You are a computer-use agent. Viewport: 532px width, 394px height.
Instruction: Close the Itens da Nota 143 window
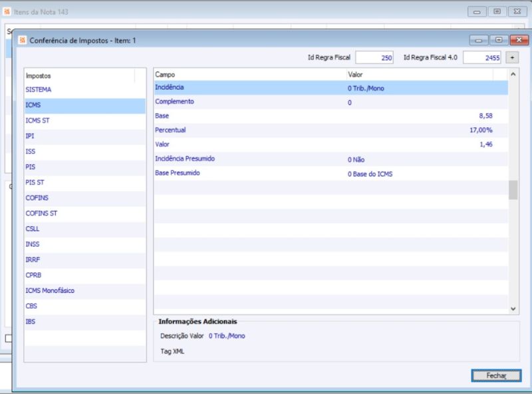pos(517,11)
